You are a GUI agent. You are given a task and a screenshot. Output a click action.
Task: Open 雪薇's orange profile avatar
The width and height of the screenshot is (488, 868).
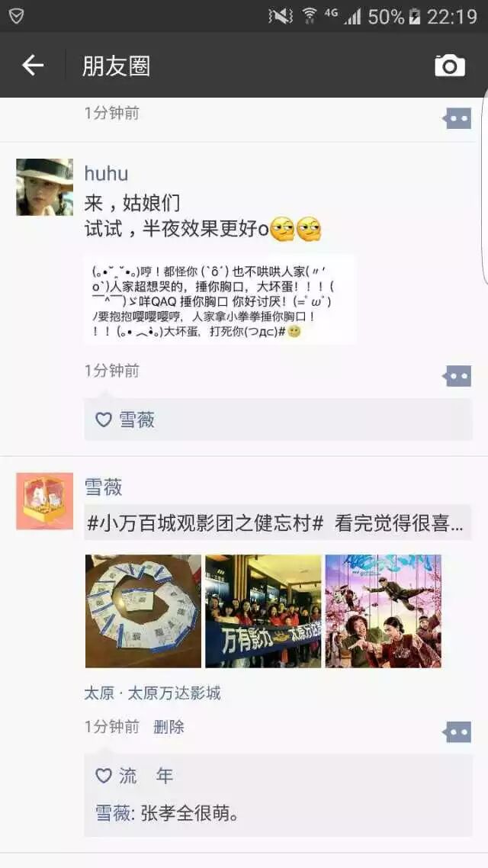coord(45,501)
